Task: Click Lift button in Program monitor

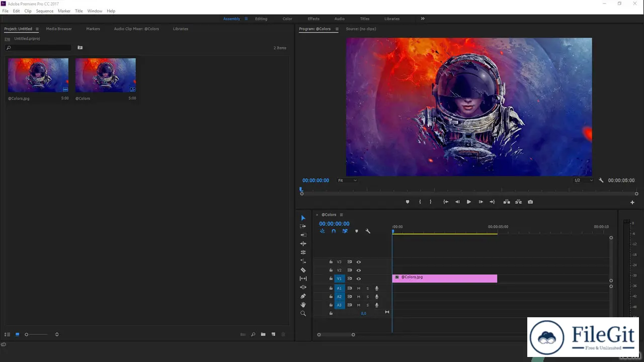Action: tap(507, 202)
